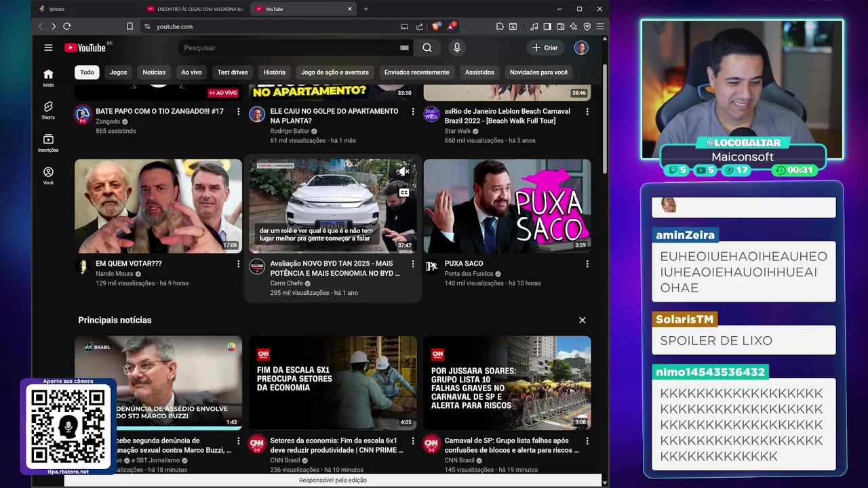Click the browser forward arrow
868x488 pixels.
coord(53,26)
